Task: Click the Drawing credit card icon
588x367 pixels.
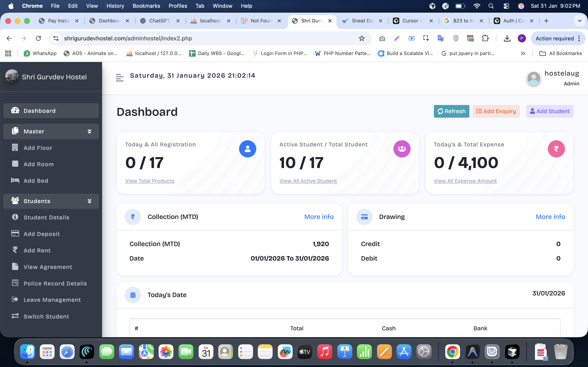Action: 364,217
